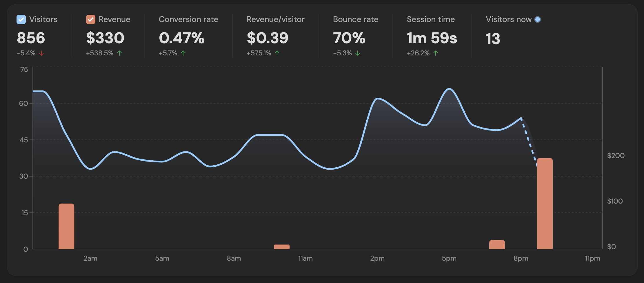Click the green arrow beside +5.7%
644x283 pixels.
[183, 53]
